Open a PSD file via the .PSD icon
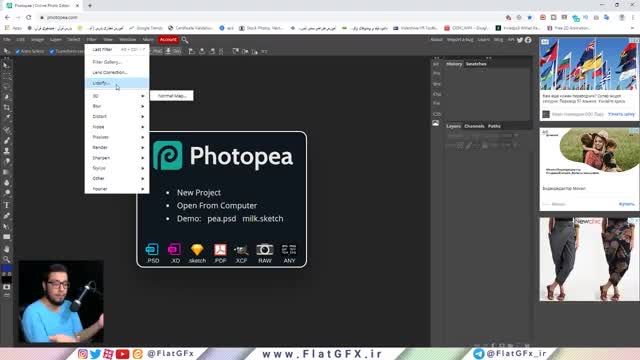This screenshot has height=360, width=640. pos(152,253)
